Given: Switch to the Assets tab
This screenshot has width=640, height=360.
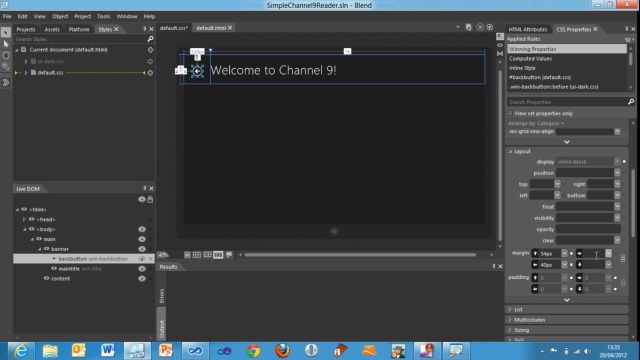Looking at the screenshot, I should tap(52, 29).
